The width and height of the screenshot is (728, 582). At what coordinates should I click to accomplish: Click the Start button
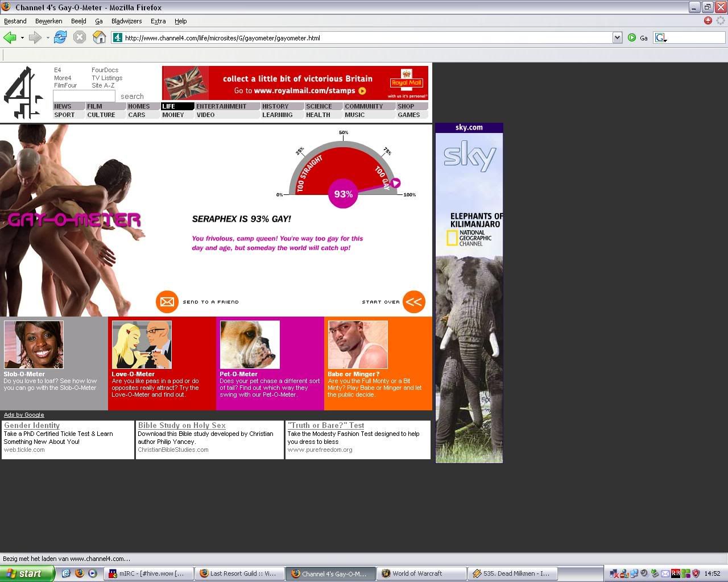point(27,573)
